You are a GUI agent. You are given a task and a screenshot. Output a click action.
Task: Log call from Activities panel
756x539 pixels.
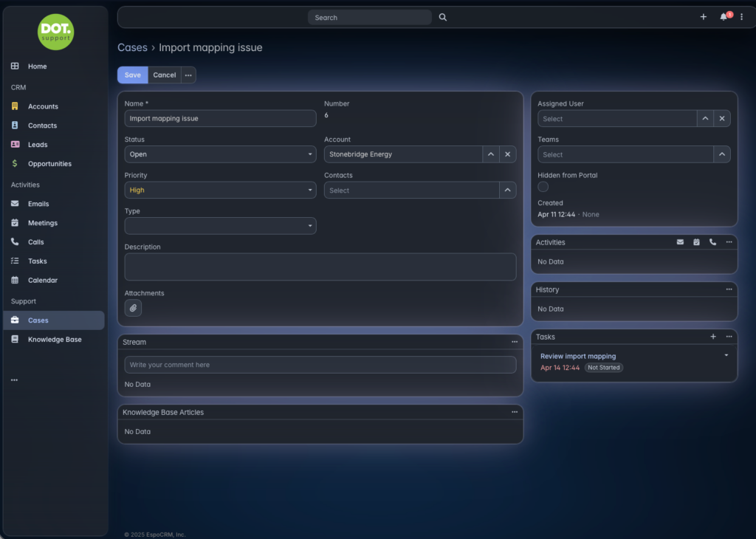(712, 242)
